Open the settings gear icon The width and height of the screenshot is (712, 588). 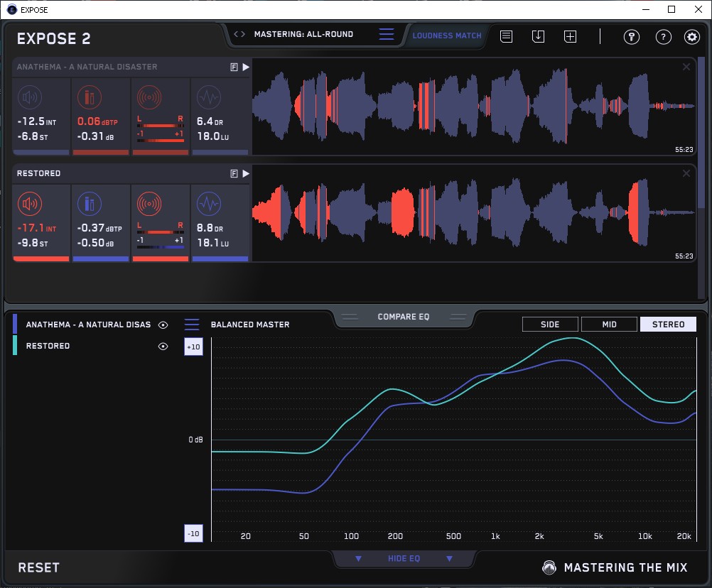691,37
